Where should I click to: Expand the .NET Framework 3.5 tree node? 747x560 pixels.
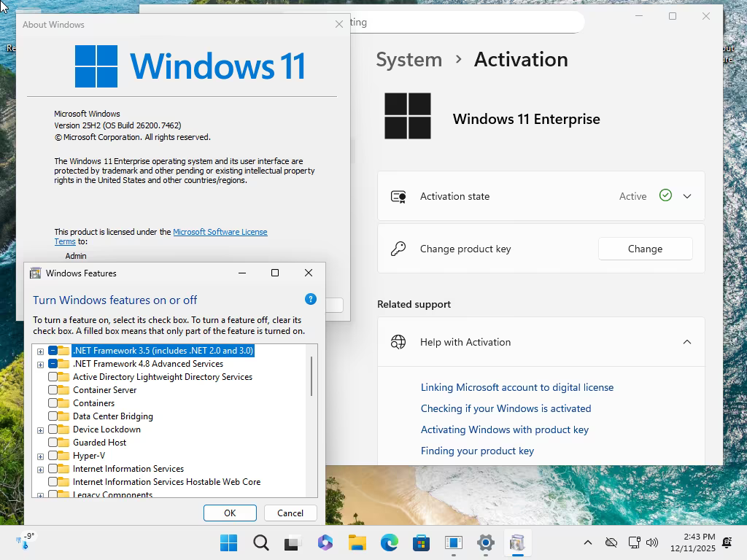41,351
